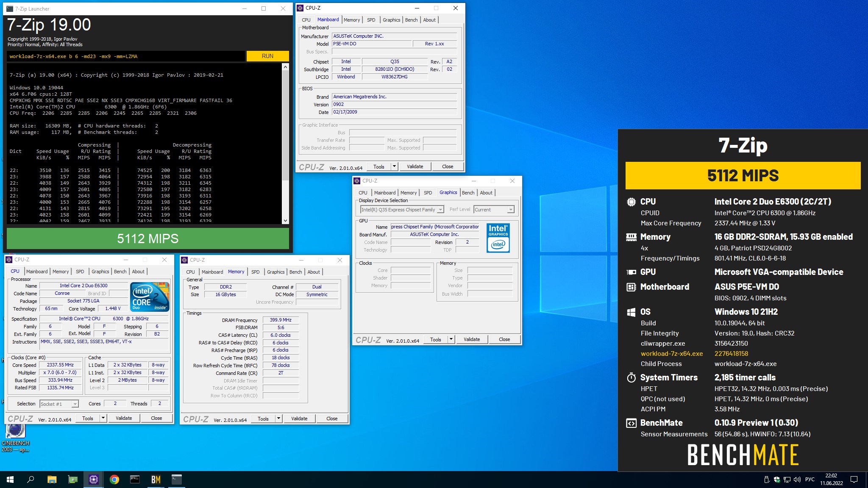Click taskbar search magnifier icon
868x488 pixels.
(x=31, y=480)
